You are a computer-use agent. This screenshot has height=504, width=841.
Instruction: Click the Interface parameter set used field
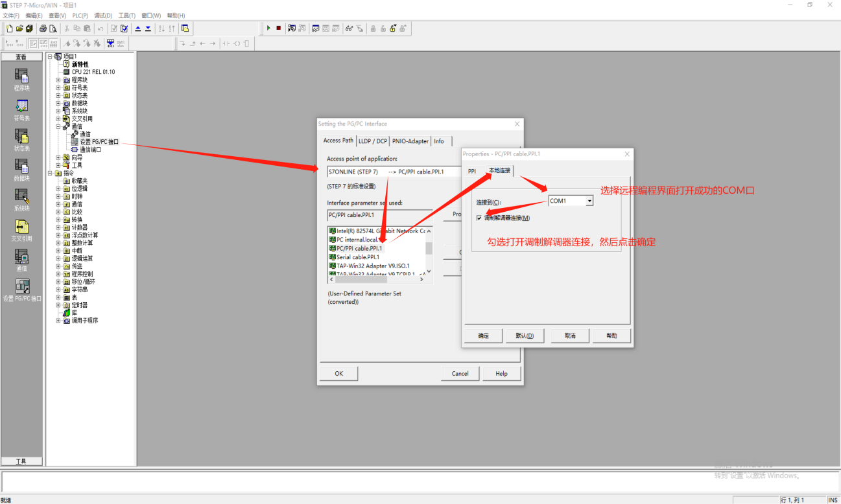click(x=380, y=214)
